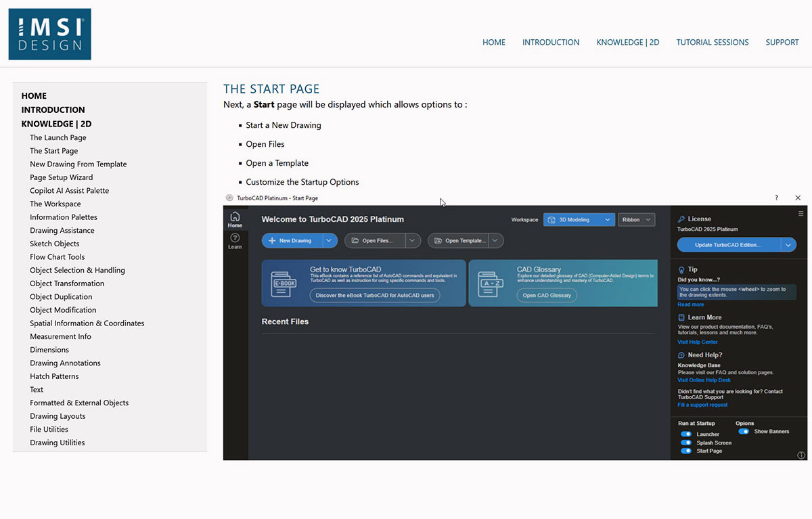
Task: Click the IMSI Design logo
Action: pyautogui.click(x=49, y=34)
